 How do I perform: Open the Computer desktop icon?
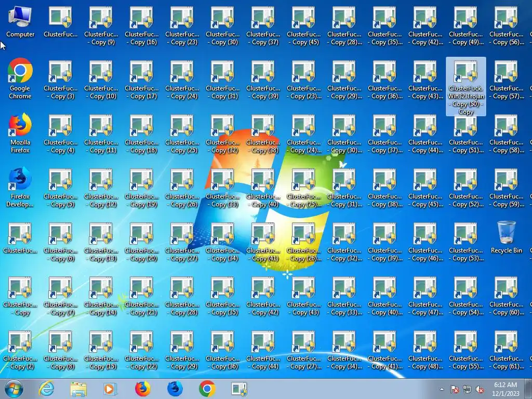(20, 22)
